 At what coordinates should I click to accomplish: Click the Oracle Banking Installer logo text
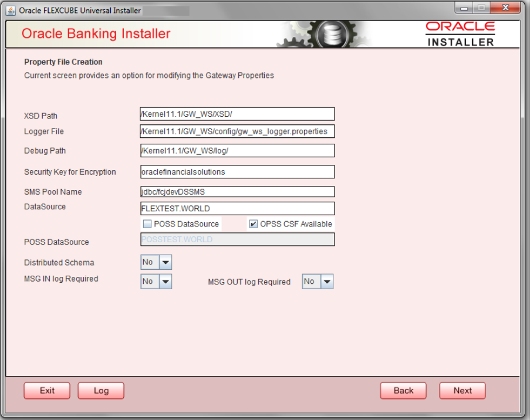[x=96, y=33]
